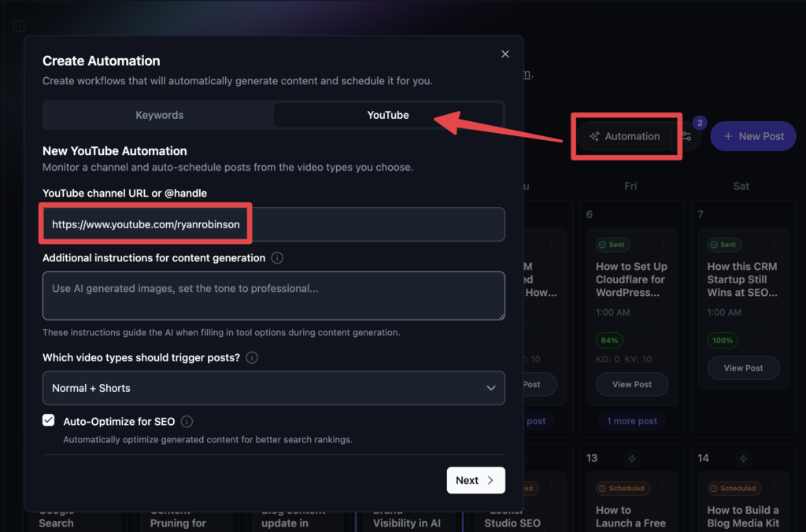Click the New Post button
This screenshot has height=532, width=806.
[752, 135]
